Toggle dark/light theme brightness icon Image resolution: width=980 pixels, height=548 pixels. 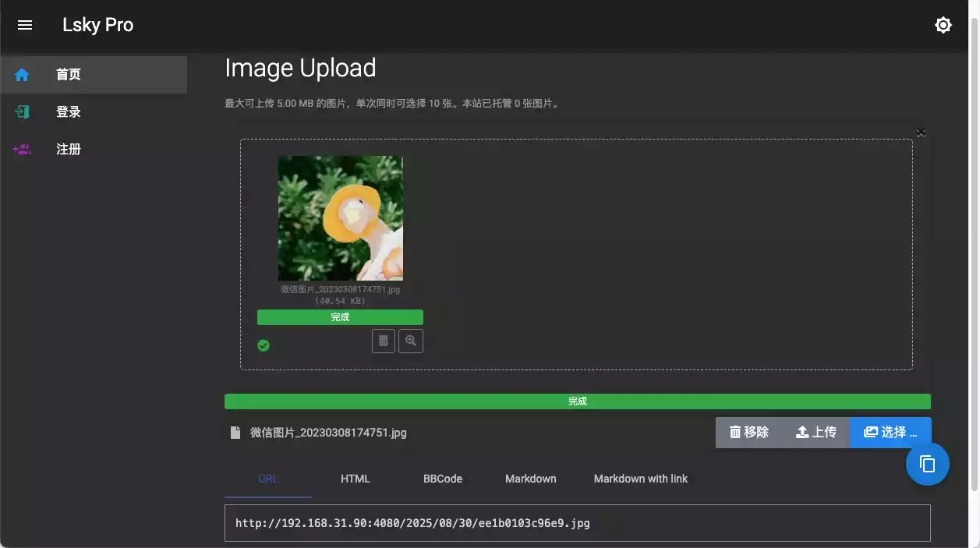tap(943, 25)
